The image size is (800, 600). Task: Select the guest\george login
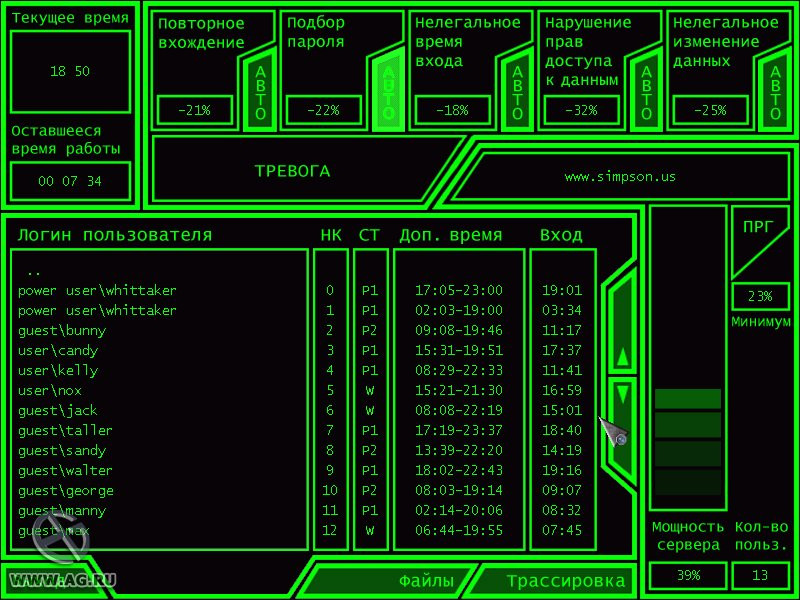coord(66,491)
